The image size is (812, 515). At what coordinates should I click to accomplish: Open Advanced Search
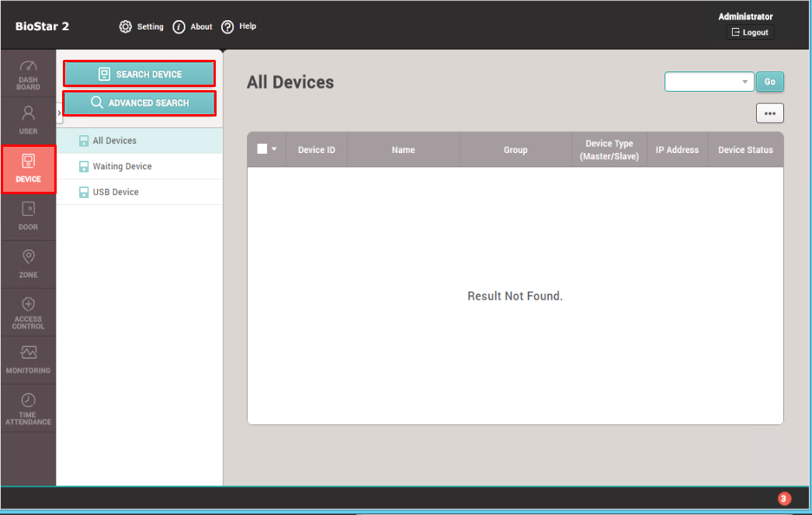point(139,102)
